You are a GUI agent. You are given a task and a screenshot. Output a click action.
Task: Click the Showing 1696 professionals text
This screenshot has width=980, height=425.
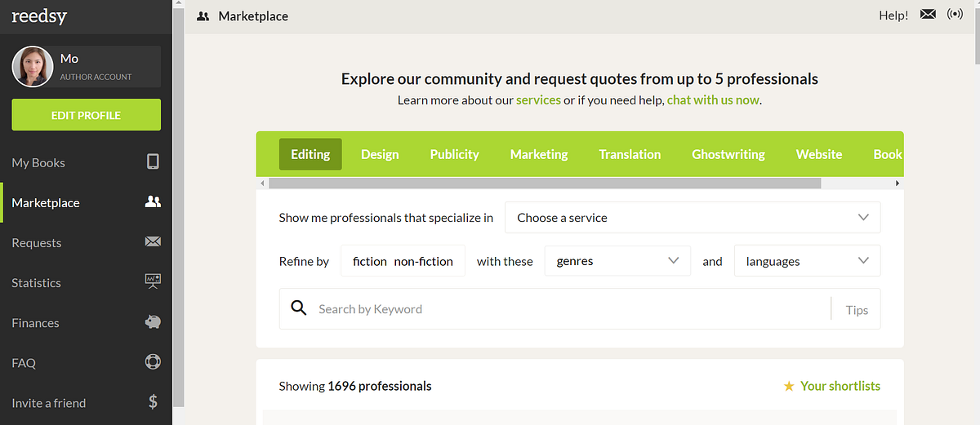tap(355, 386)
